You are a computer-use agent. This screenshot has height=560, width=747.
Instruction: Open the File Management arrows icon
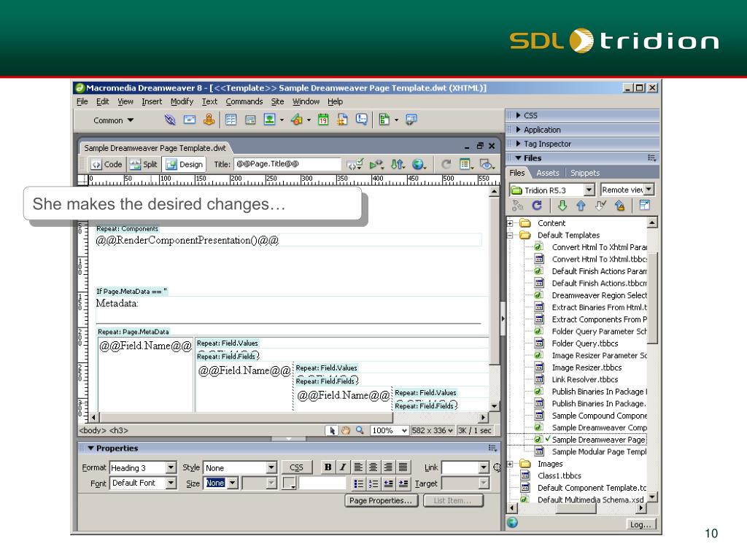click(x=397, y=164)
